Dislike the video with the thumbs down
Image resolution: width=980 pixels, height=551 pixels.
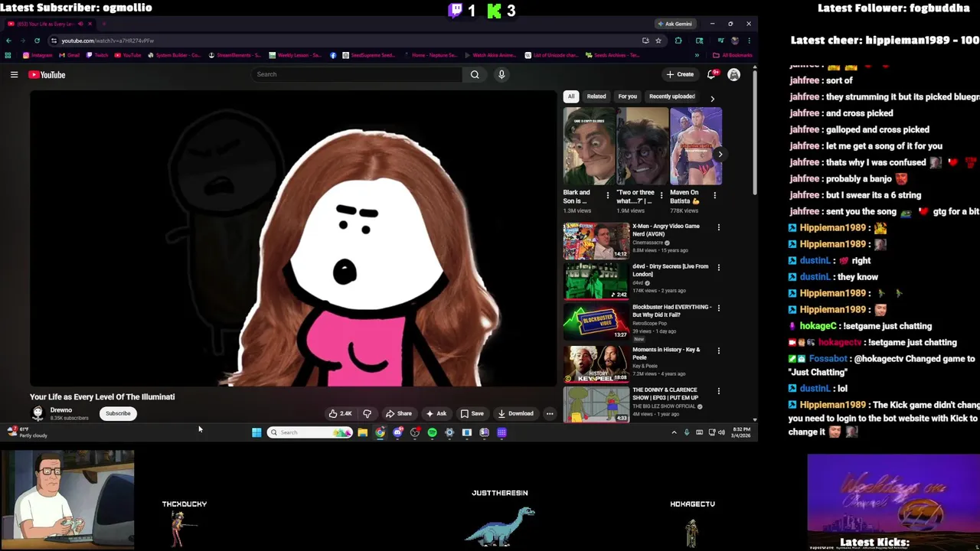pos(367,413)
